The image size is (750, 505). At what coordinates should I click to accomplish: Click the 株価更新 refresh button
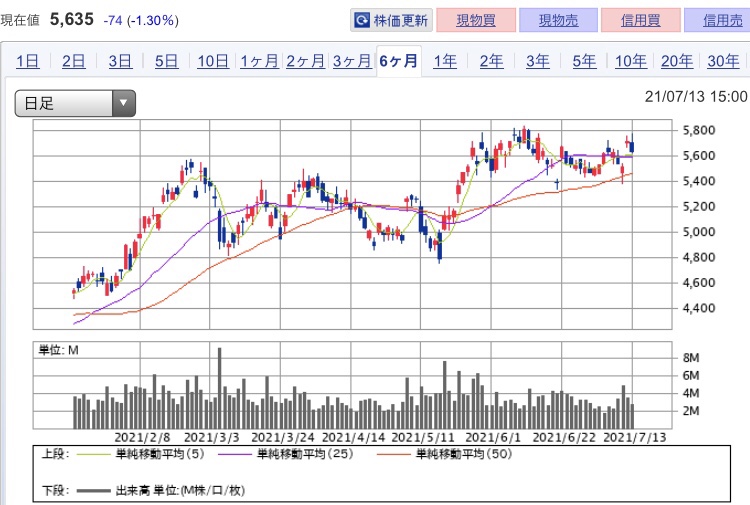[x=391, y=20]
